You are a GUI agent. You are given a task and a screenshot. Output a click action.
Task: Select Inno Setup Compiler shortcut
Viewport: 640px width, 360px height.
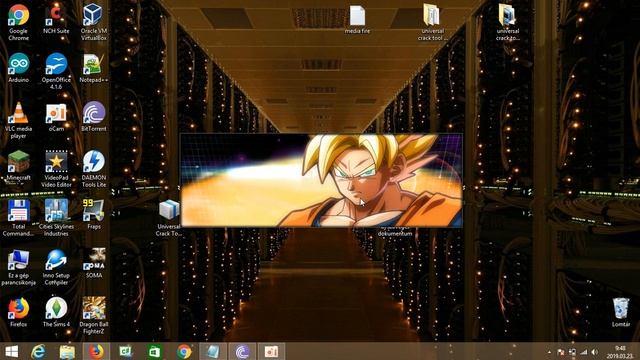coord(56,267)
